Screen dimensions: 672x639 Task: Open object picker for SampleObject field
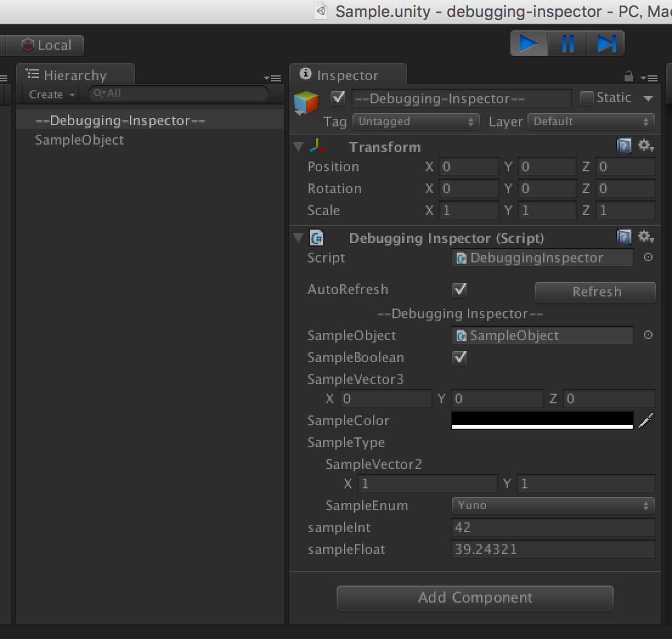tap(648, 335)
